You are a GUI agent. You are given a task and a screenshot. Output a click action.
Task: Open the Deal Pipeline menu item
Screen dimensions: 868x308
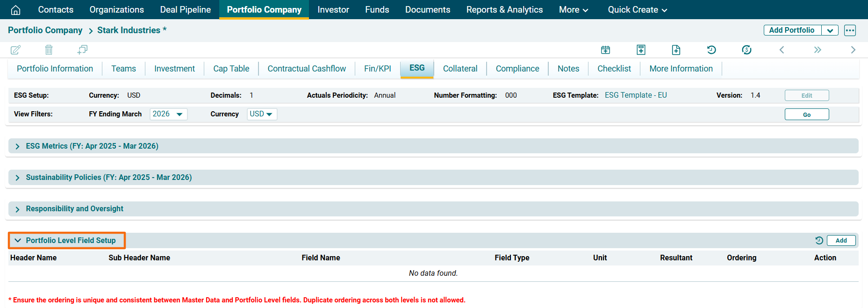point(185,10)
